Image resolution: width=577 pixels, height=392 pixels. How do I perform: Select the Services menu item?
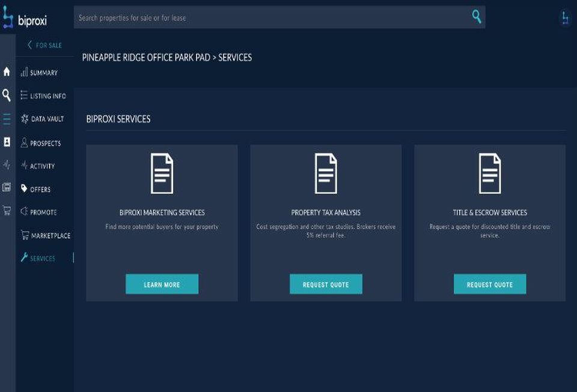(44, 258)
